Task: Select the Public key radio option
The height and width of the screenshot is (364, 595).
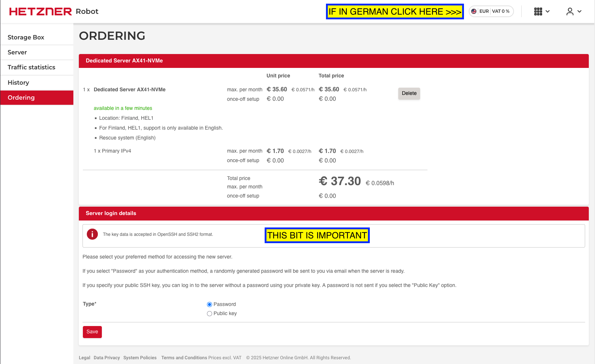Action: [x=210, y=314]
